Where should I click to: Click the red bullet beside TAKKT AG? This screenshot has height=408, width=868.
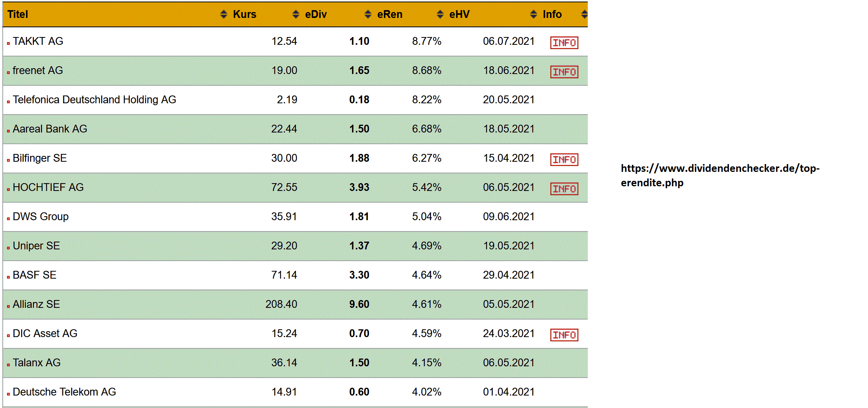pos(8,43)
